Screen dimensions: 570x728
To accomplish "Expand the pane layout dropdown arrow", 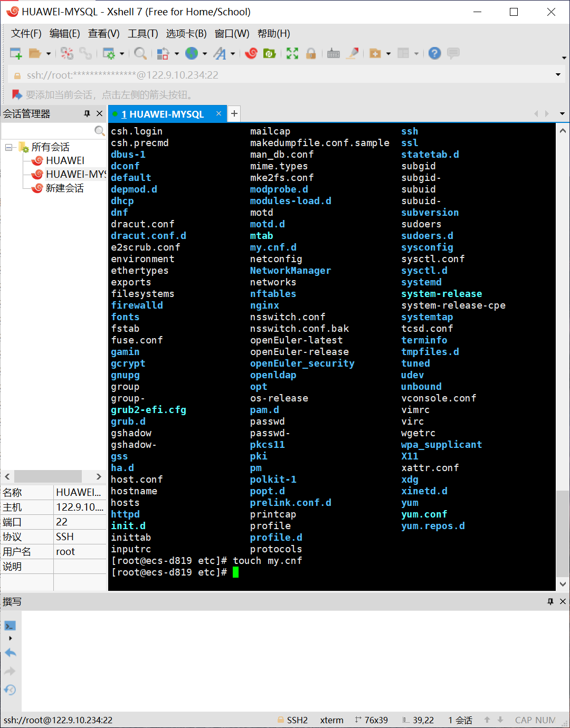I will click(x=416, y=53).
